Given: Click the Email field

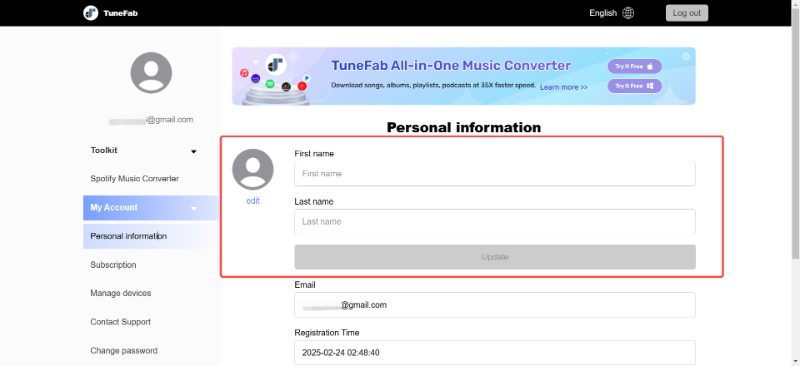Looking at the screenshot, I should click(495, 305).
